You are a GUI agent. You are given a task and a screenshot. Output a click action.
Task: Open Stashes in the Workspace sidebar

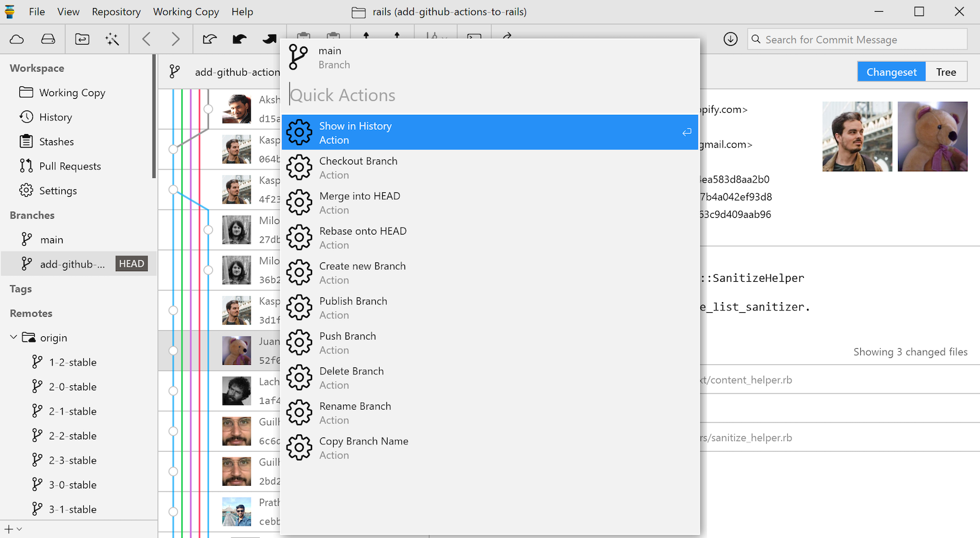[56, 141]
